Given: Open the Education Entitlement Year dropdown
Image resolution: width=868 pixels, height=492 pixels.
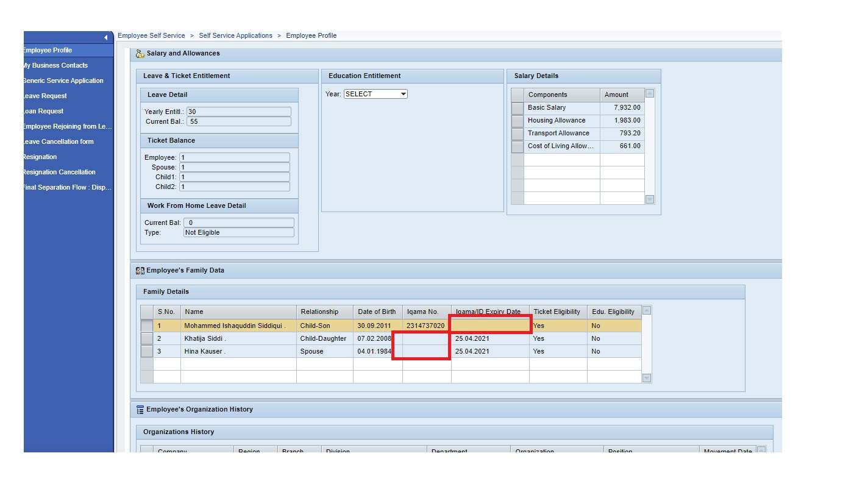Looking at the screenshot, I should pyautogui.click(x=375, y=94).
